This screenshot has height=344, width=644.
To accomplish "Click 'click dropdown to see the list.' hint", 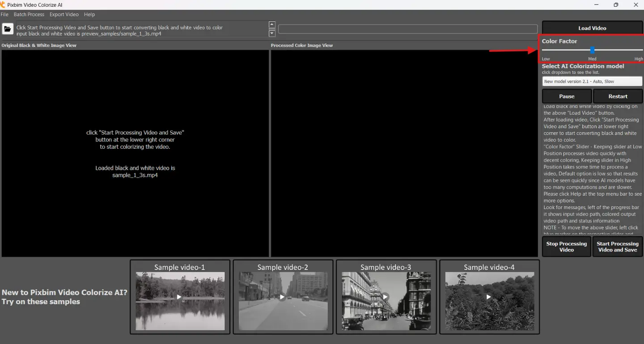I will tap(570, 72).
